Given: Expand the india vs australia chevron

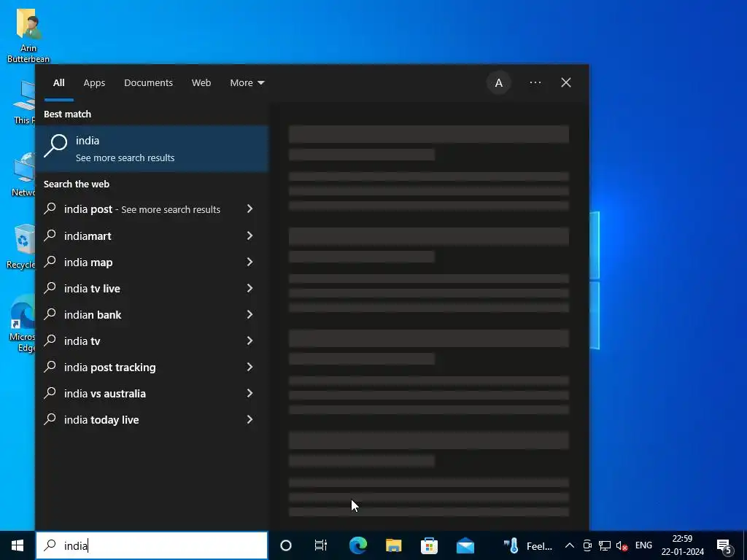Looking at the screenshot, I should pyautogui.click(x=249, y=393).
